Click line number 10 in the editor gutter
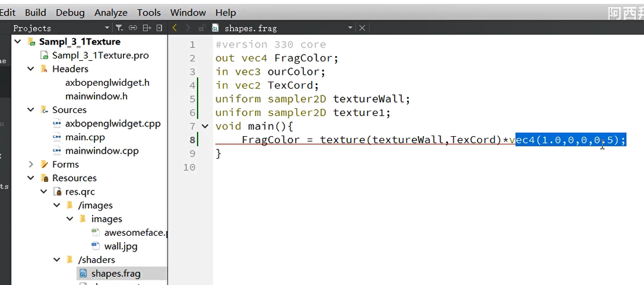644x285 pixels. 190,167
